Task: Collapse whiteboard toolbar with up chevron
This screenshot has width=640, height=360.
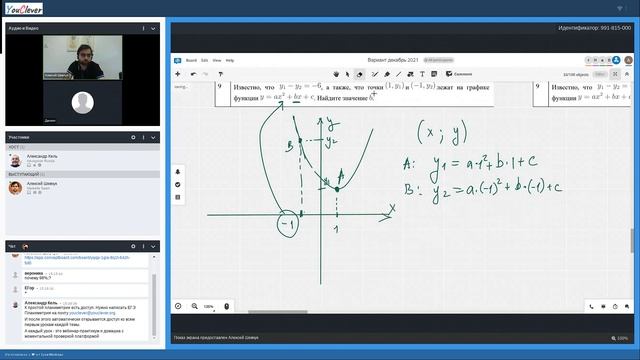Action: (627, 74)
